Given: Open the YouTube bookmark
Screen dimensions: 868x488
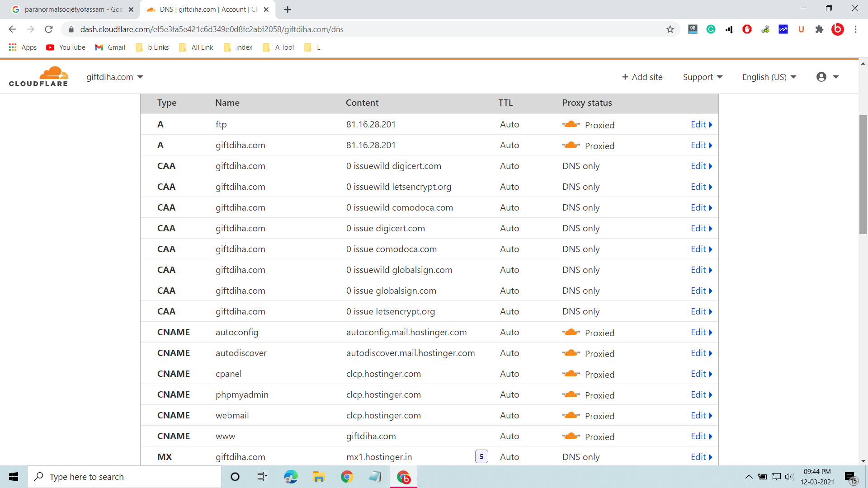Looking at the screenshot, I should (x=66, y=47).
